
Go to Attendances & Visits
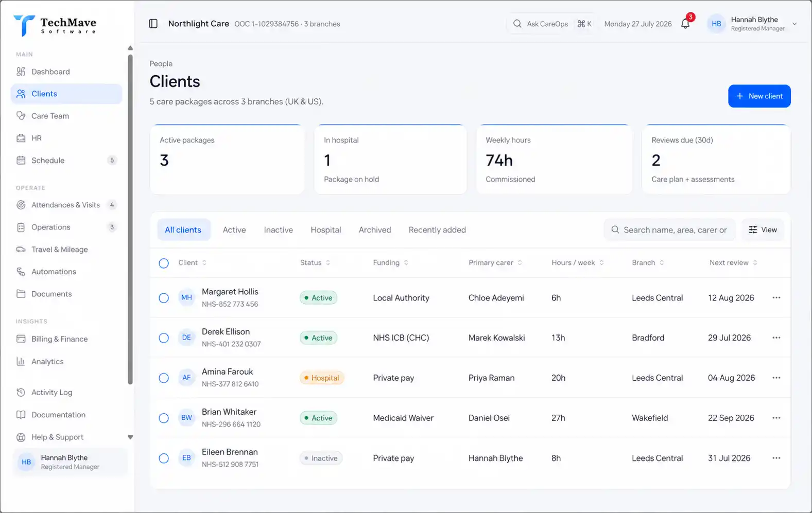(x=66, y=205)
